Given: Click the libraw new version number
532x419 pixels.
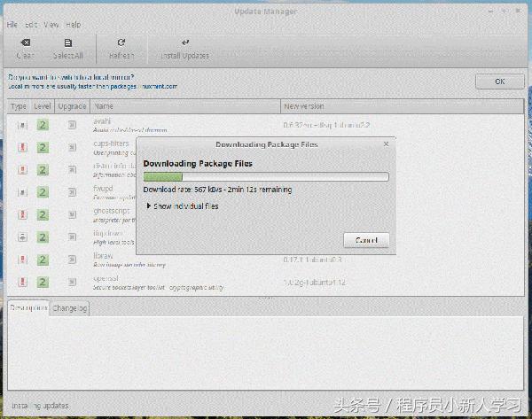Looking at the screenshot, I should point(312,260).
